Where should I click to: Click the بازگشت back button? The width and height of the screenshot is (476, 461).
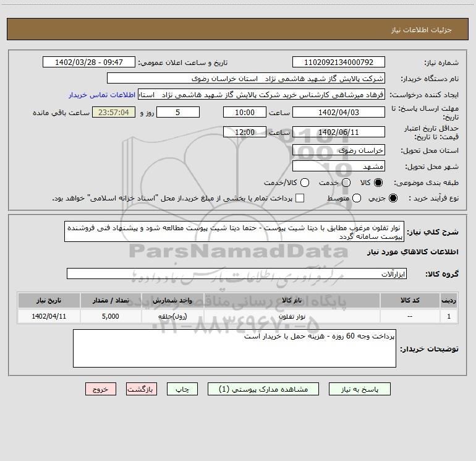[142, 389]
